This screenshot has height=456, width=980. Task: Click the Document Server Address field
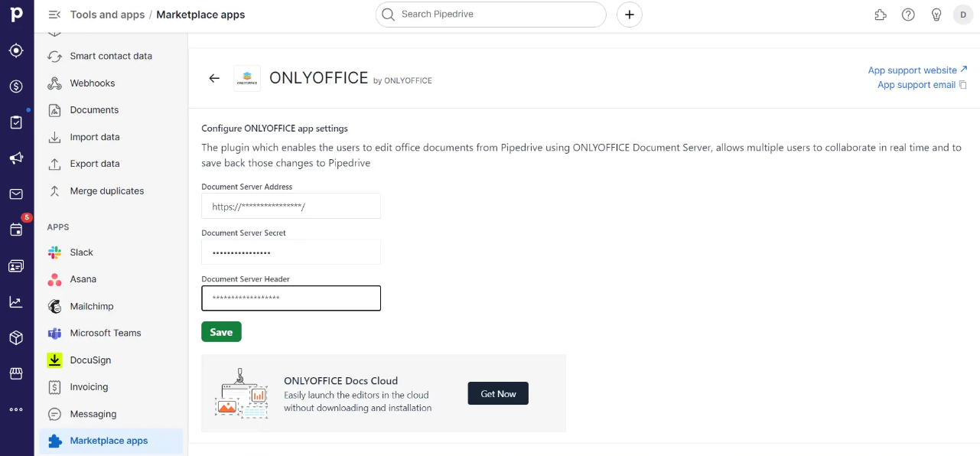[291, 207]
